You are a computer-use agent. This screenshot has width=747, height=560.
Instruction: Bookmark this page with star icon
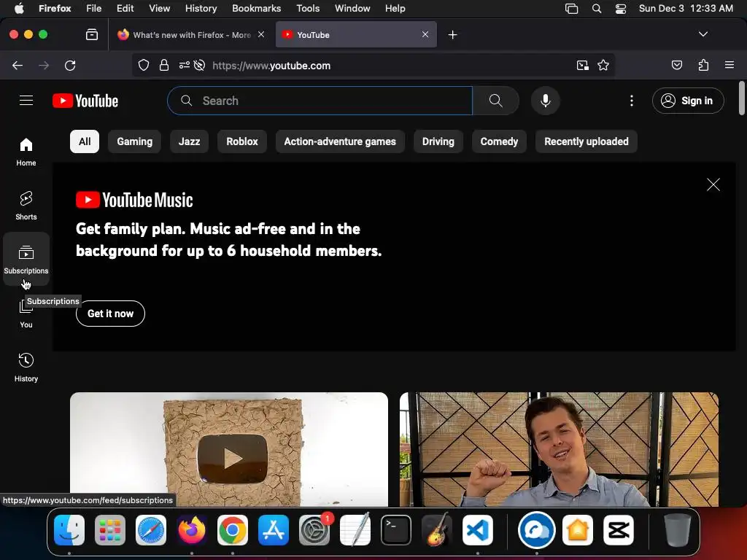[x=603, y=65]
